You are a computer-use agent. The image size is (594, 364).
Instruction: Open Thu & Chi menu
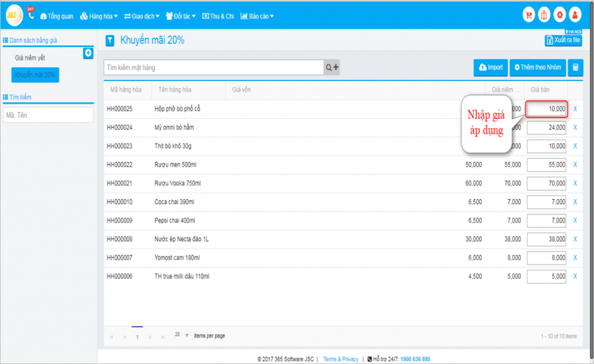(218, 16)
